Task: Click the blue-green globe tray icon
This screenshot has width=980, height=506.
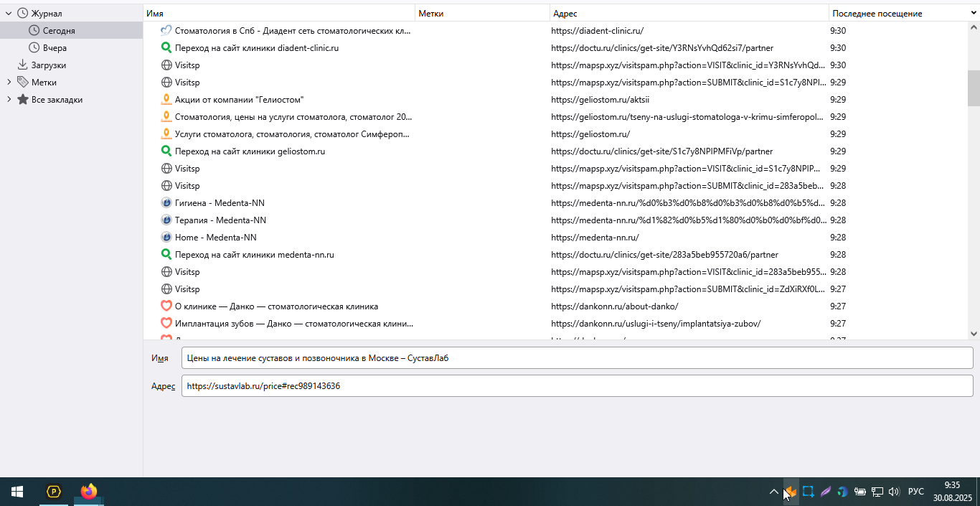Action: (842, 492)
